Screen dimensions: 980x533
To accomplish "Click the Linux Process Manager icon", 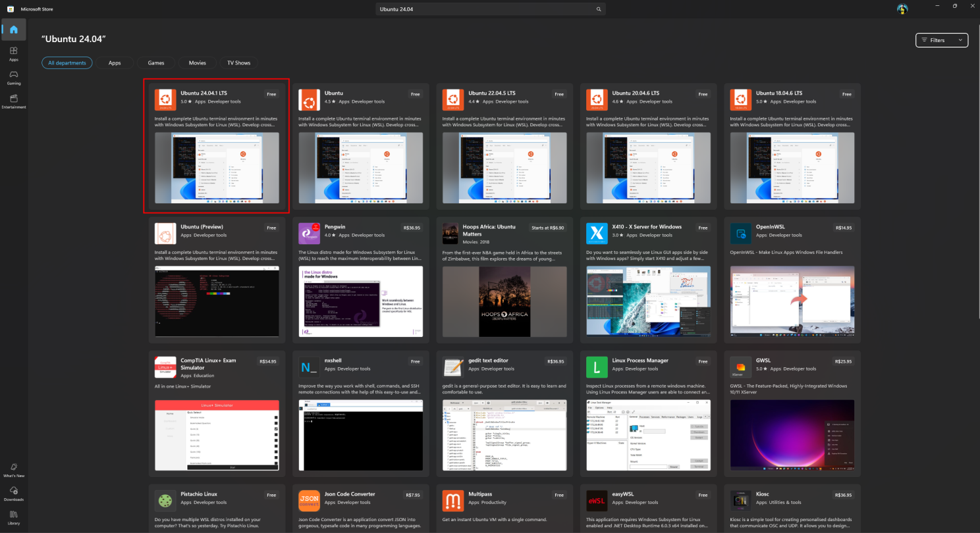I will pos(597,367).
